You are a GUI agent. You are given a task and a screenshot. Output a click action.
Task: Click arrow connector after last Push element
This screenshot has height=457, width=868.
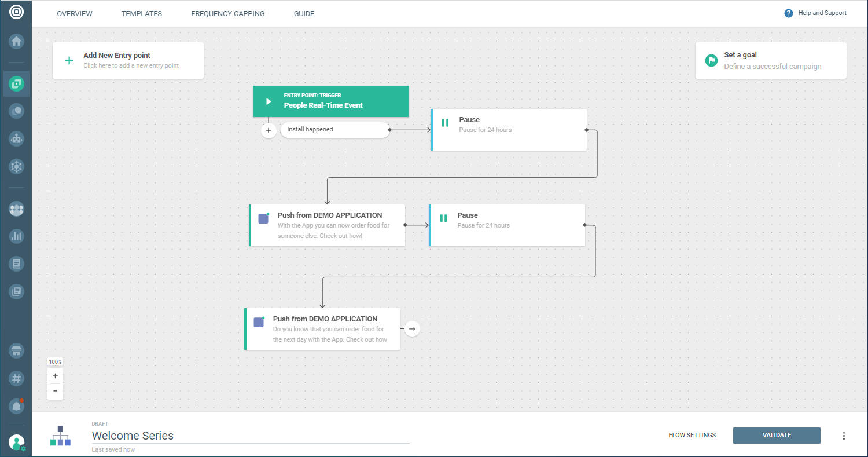click(412, 329)
